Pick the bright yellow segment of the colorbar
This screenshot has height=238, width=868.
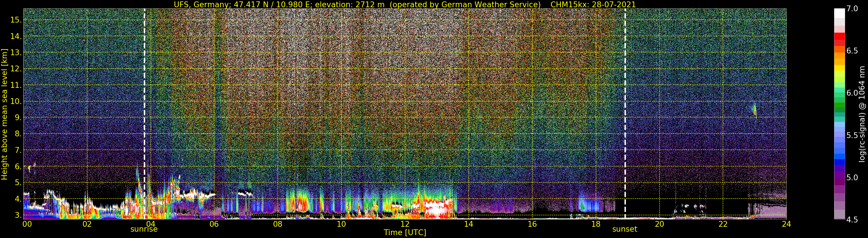[x=839, y=68]
